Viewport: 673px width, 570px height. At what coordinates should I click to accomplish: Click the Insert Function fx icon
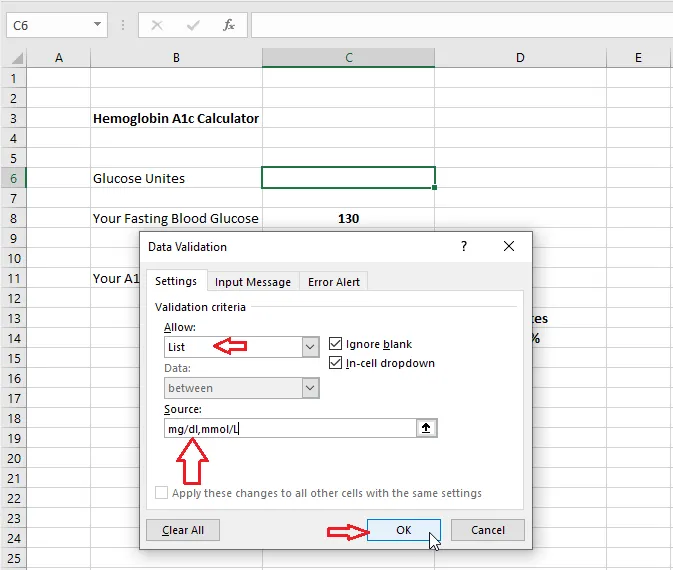point(229,25)
